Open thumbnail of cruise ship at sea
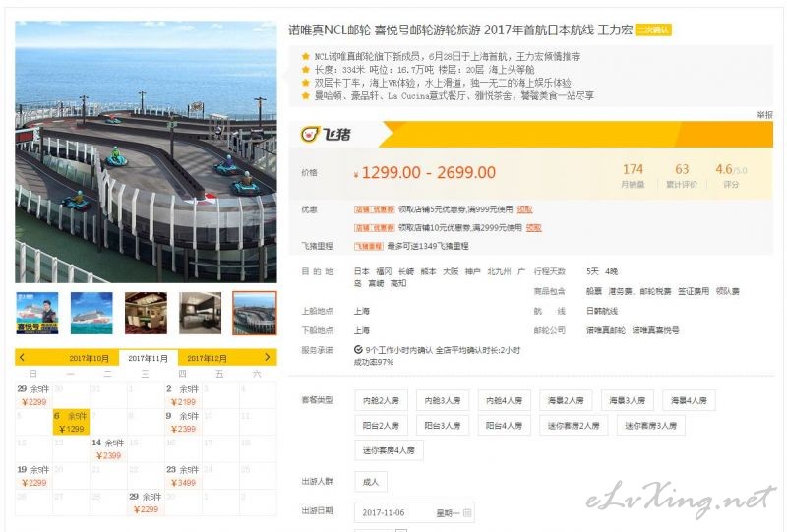 91,313
